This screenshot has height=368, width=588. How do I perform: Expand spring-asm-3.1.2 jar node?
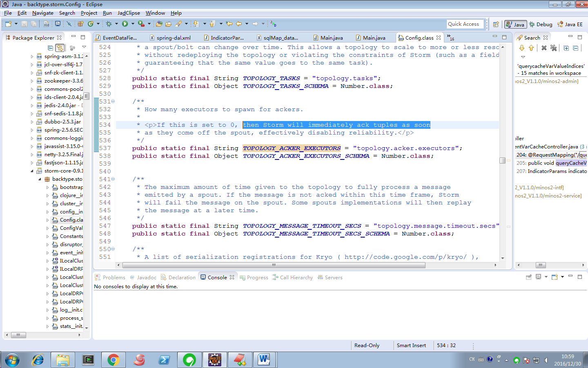[x=32, y=56]
